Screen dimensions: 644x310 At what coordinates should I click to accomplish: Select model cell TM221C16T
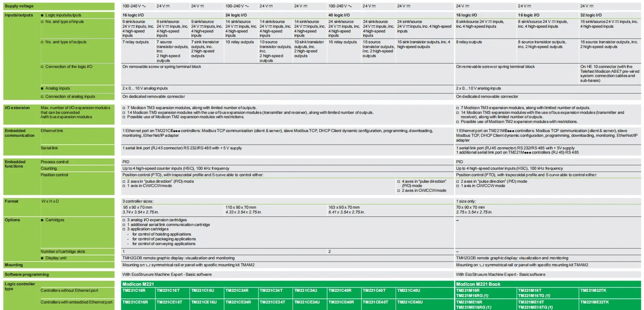click(167, 291)
